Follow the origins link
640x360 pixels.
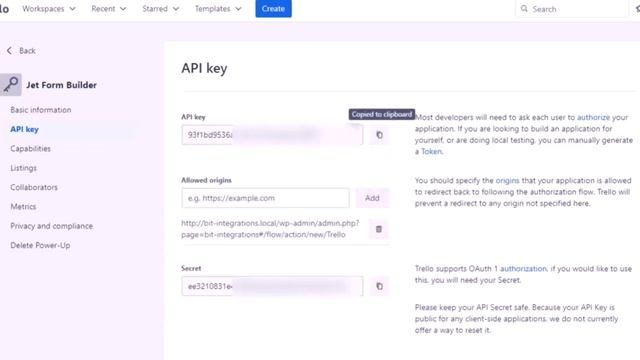(507, 180)
